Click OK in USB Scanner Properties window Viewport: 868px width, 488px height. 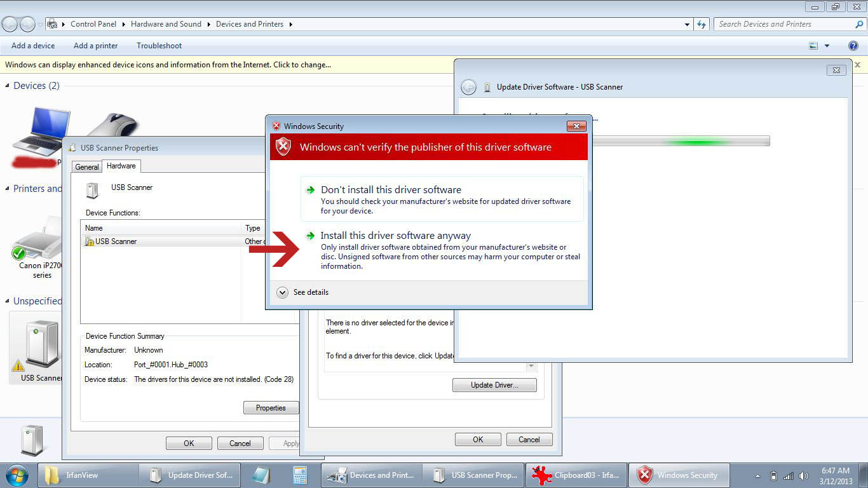tap(189, 444)
